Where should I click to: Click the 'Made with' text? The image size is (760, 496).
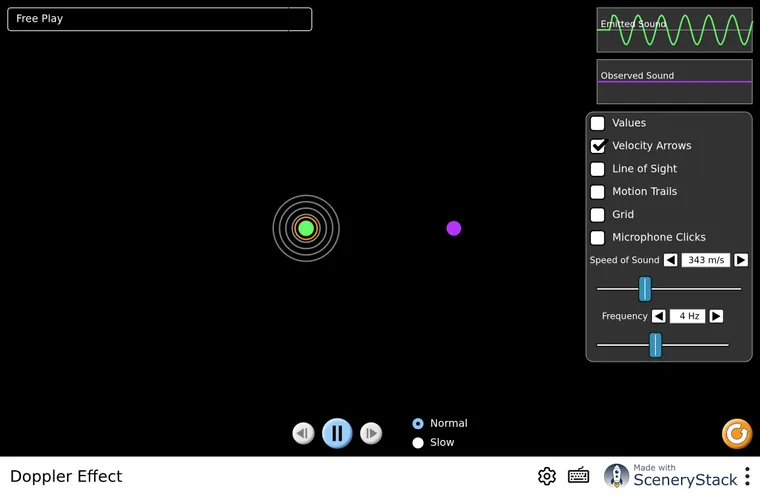tap(654, 467)
